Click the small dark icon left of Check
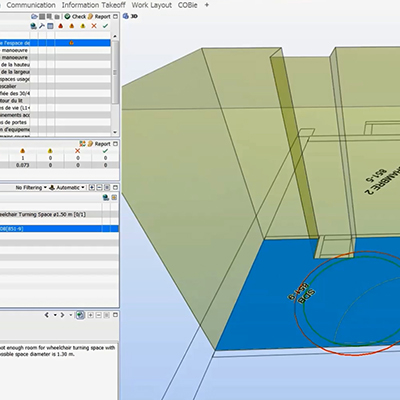Image resolution: width=400 pixels, height=400 pixels. click(x=57, y=17)
